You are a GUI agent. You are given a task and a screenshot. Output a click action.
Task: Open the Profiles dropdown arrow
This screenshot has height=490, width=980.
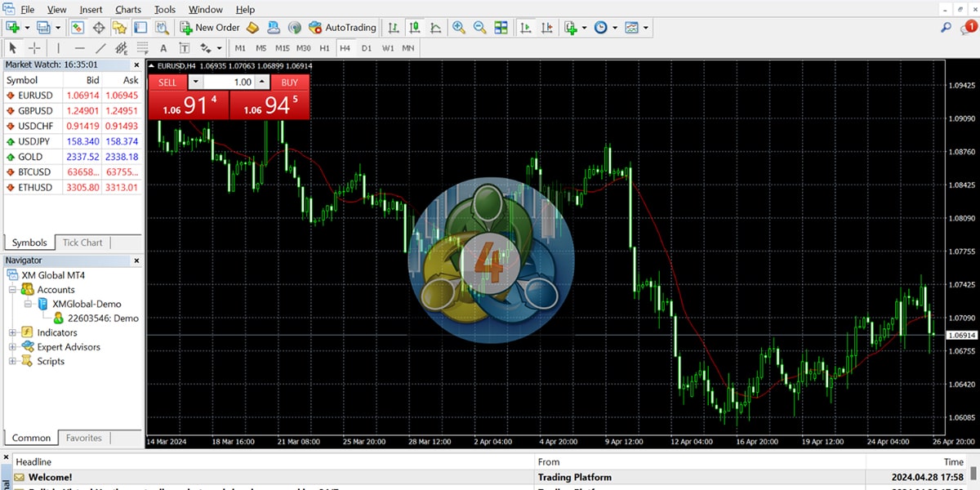point(56,27)
